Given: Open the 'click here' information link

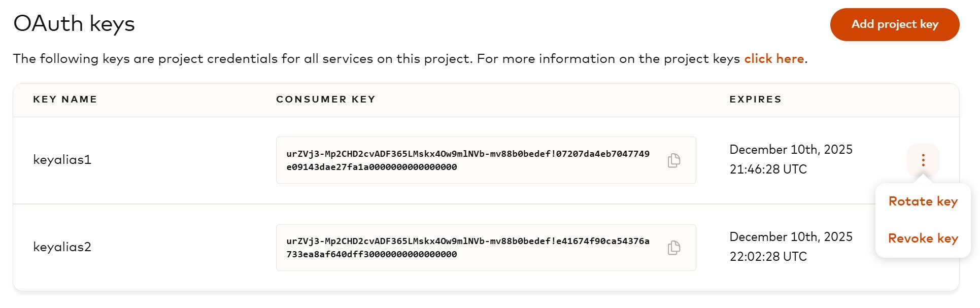Looking at the screenshot, I should coord(773,59).
